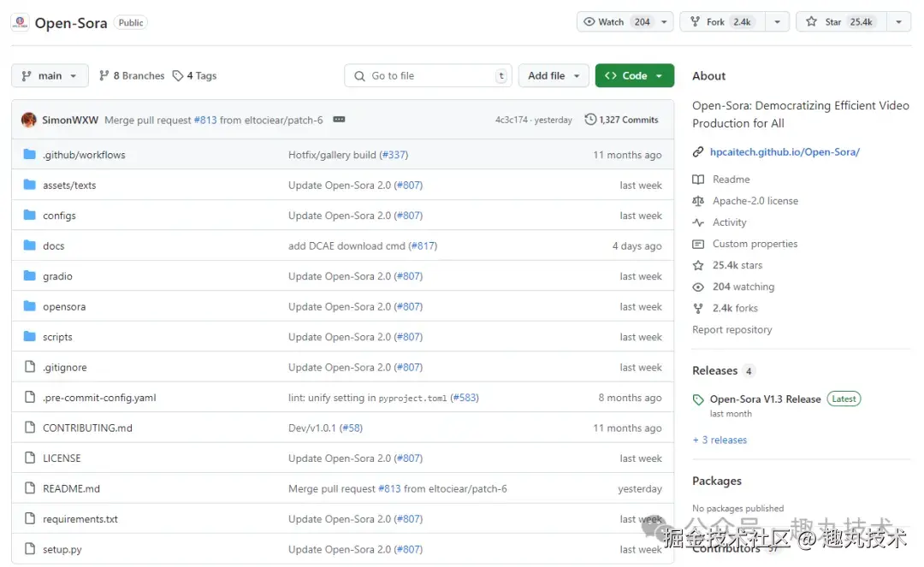Click the pulse icon next to Activity

click(698, 222)
